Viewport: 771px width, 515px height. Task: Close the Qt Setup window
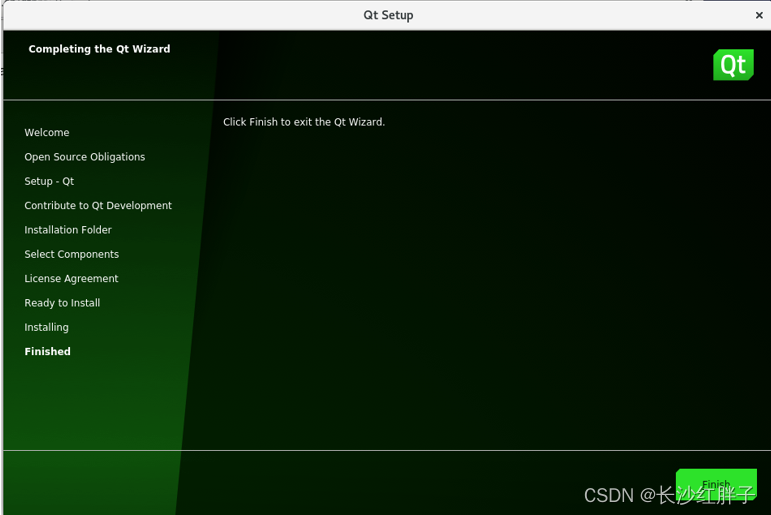[x=759, y=15]
